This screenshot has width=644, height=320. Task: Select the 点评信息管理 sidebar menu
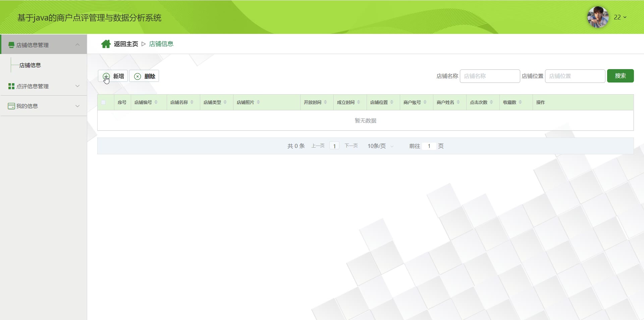pyautogui.click(x=44, y=86)
